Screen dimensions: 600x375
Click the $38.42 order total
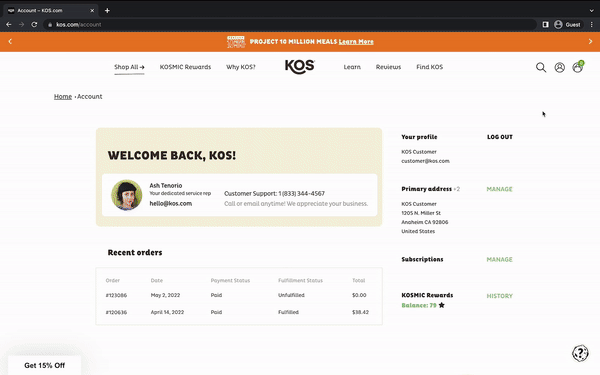tap(360, 312)
